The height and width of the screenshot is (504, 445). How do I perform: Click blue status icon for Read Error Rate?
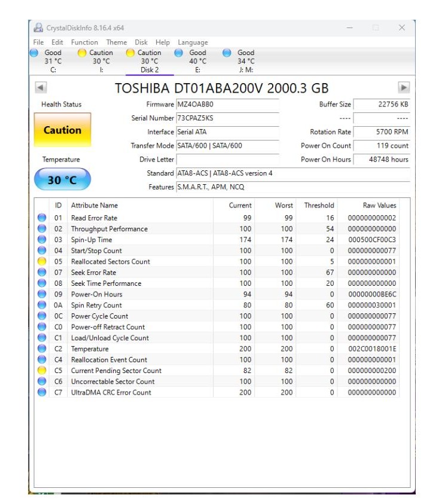[42, 218]
